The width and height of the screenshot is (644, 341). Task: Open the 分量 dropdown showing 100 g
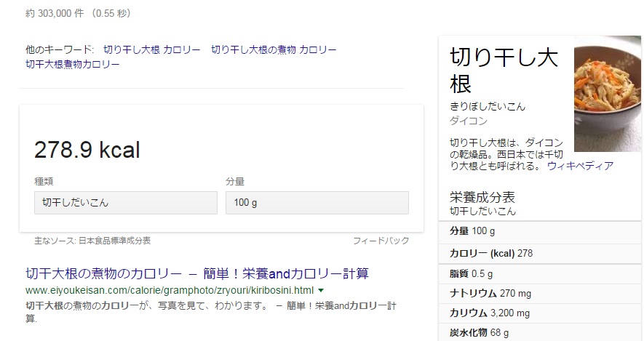317,203
